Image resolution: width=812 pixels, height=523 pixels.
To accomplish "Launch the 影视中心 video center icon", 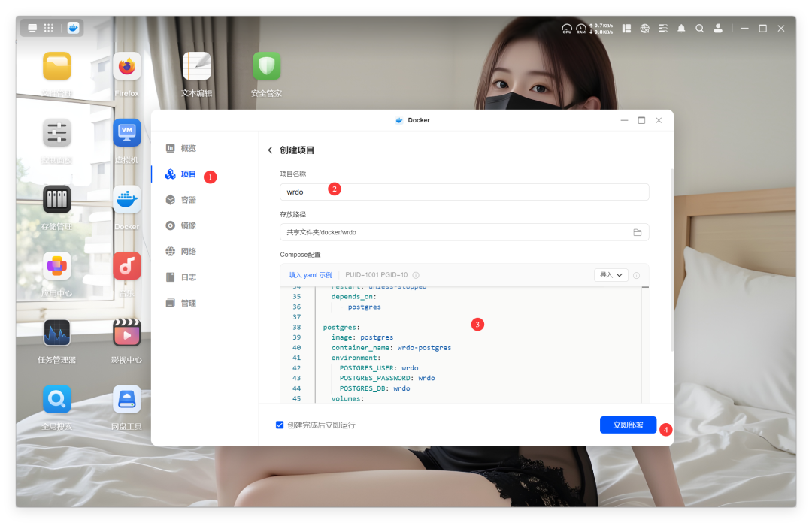I will pyautogui.click(x=127, y=332).
